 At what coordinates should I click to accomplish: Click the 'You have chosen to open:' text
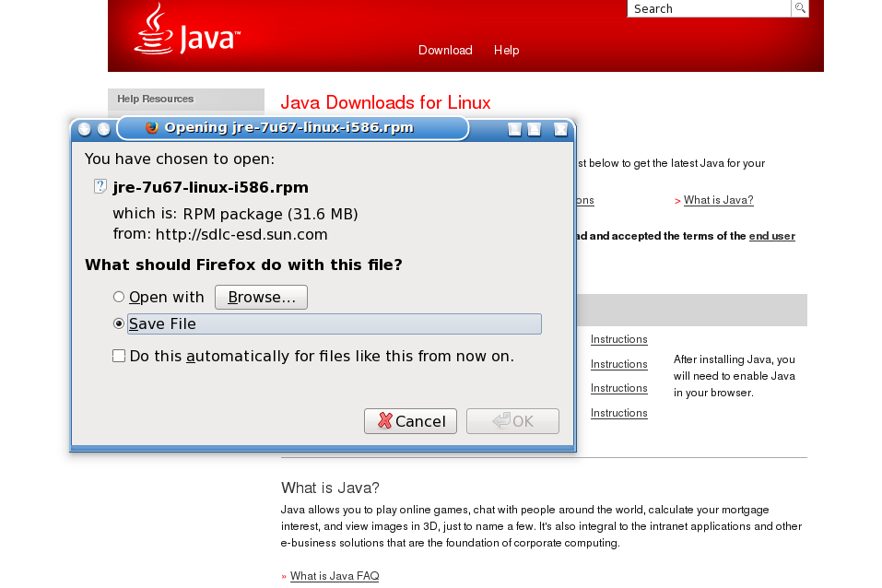tap(180, 159)
